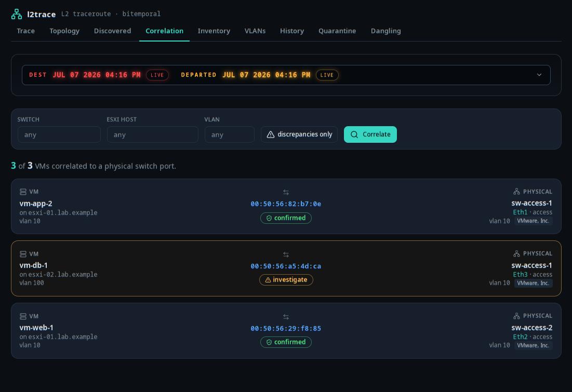Click the PHYSICAL network icon on vm-db-1 card
The height and width of the screenshot is (392, 572).
tap(516, 253)
